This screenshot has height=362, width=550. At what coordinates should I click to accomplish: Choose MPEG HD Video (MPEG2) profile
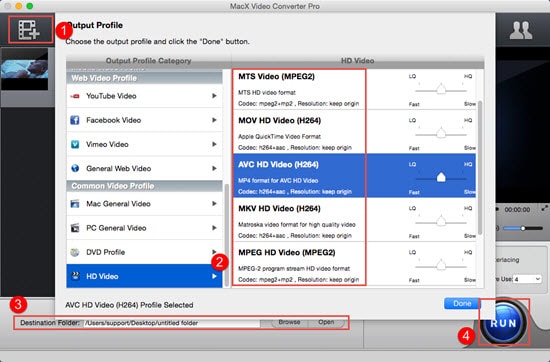(355, 264)
